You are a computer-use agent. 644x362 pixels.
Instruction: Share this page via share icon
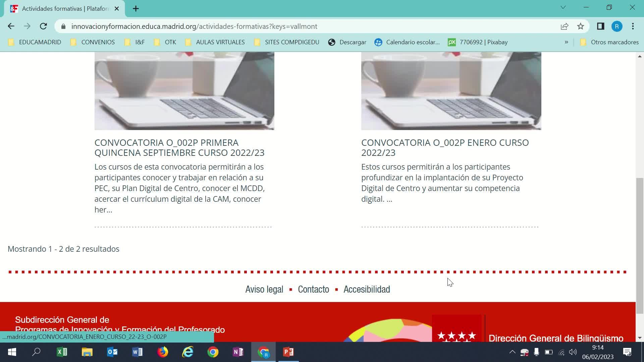(x=565, y=26)
